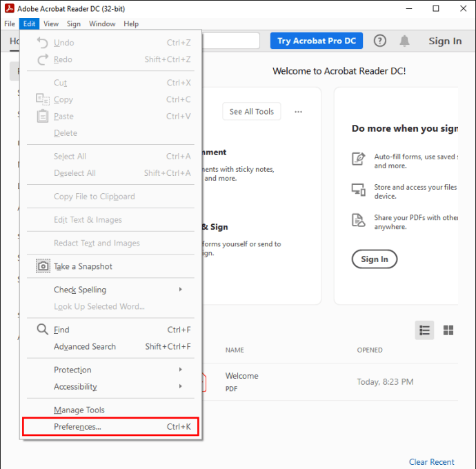The image size is (476, 469).
Task: Open the File menu
Action: (x=10, y=23)
